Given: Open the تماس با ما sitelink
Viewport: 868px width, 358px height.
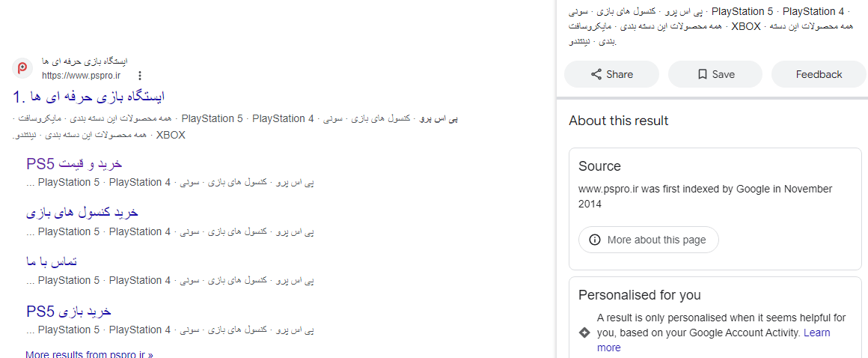Looking at the screenshot, I should tap(52, 261).
